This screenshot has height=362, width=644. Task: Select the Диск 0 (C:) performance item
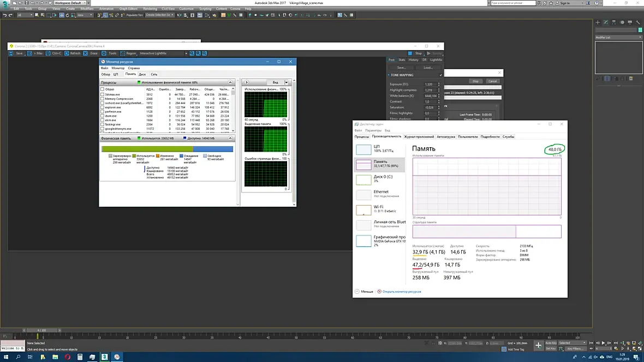380,179
